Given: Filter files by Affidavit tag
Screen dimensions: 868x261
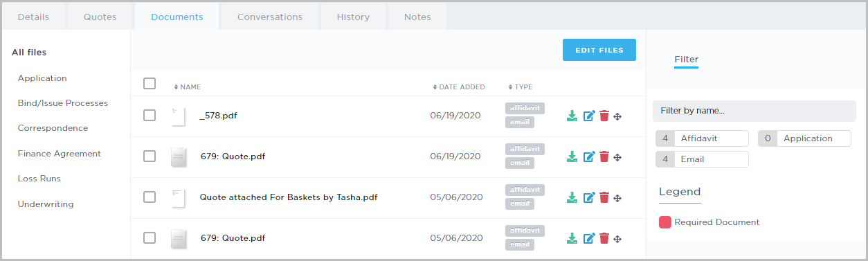Looking at the screenshot, I should point(702,138).
